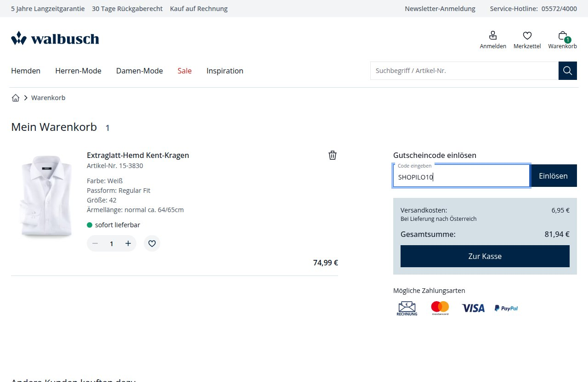Delete item with the trash icon
Viewport: 588px width, 382px height.
(333, 155)
